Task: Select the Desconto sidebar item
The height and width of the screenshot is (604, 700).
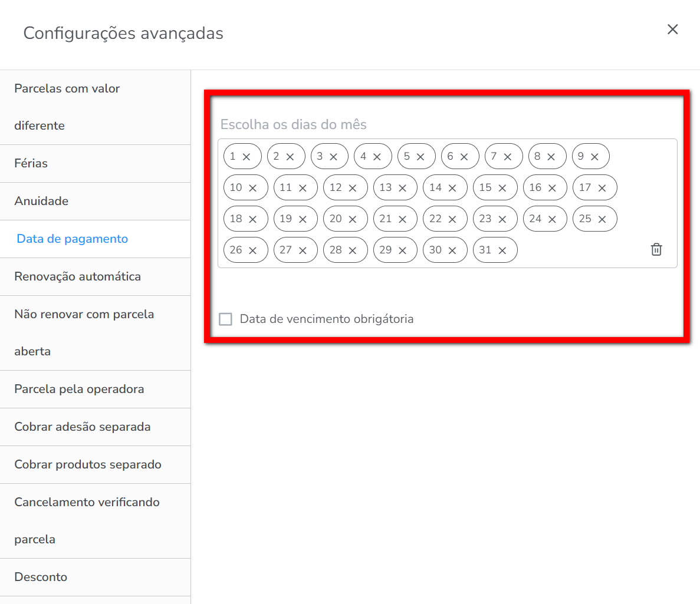Action: [41, 577]
